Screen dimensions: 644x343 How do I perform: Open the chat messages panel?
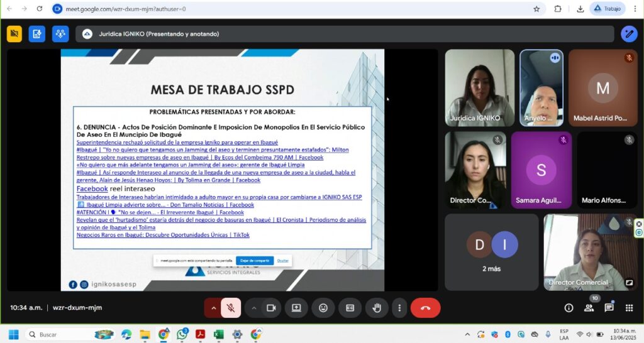pyautogui.click(x=609, y=308)
